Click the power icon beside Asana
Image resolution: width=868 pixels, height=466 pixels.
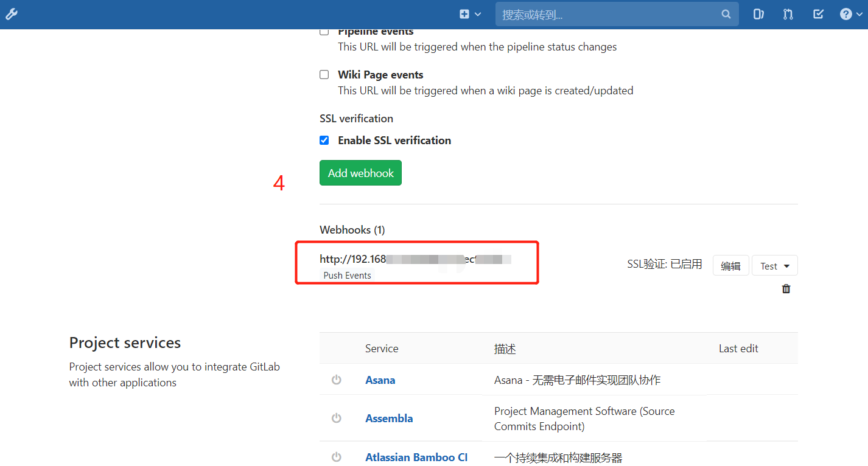pyautogui.click(x=336, y=380)
